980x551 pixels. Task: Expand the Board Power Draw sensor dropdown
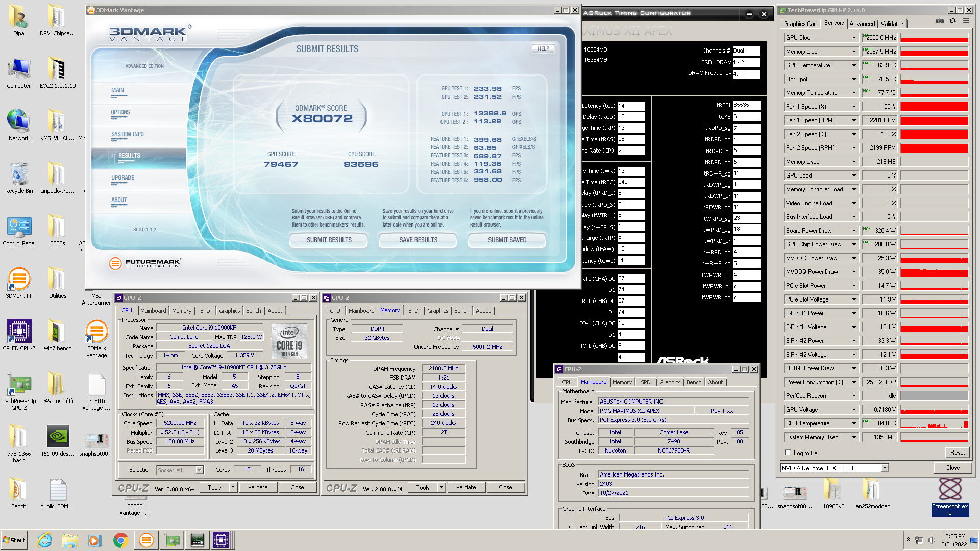click(854, 231)
